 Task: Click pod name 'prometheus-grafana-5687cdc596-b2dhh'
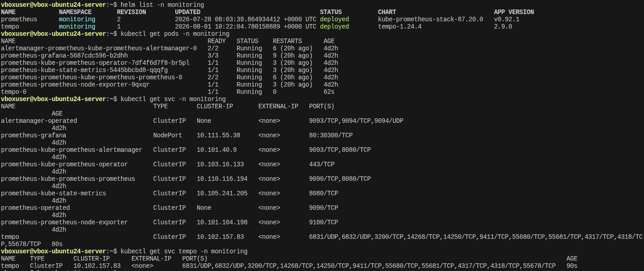click(64, 56)
